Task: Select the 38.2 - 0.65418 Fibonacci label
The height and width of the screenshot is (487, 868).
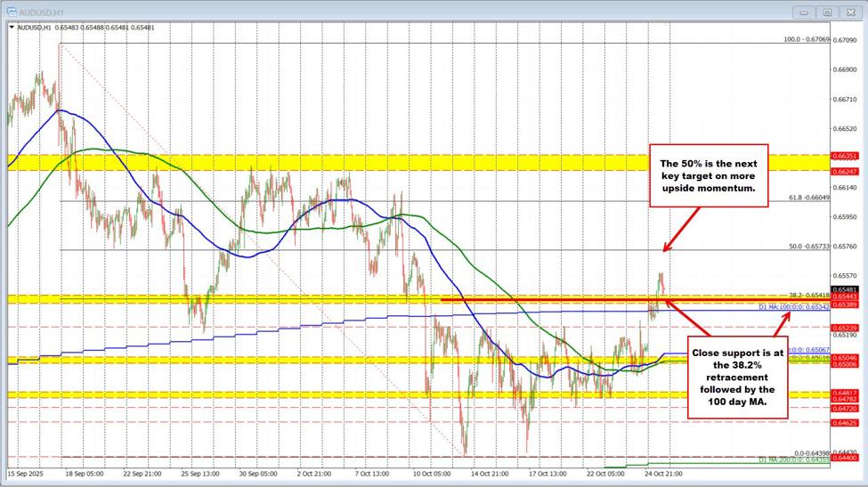Action: click(809, 295)
